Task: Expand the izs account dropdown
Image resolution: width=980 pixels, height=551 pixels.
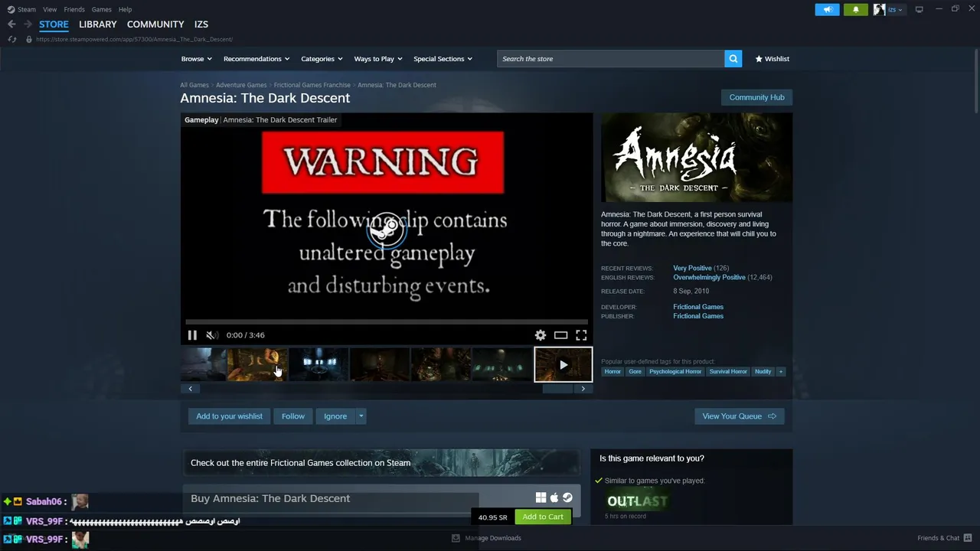Action: coord(895,9)
